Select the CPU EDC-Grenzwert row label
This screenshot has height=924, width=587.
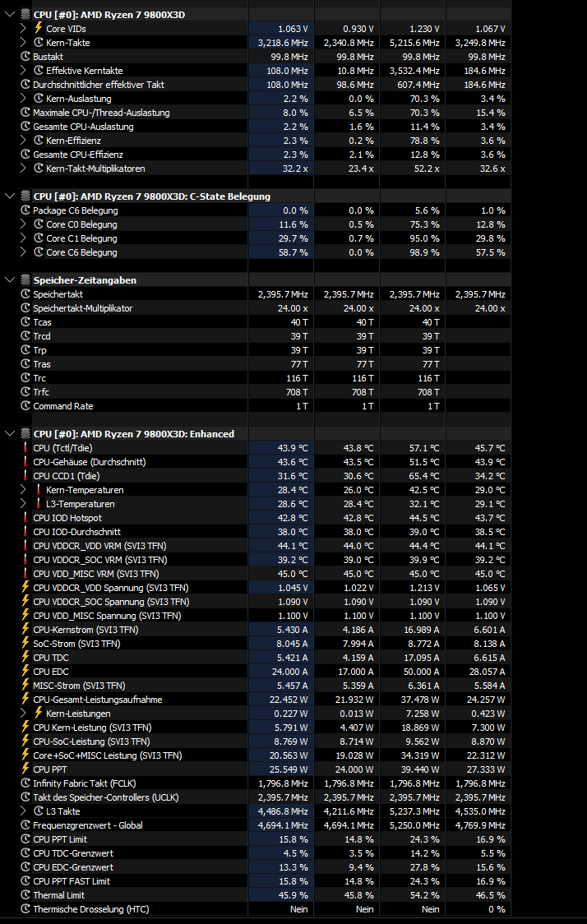tap(73, 867)
